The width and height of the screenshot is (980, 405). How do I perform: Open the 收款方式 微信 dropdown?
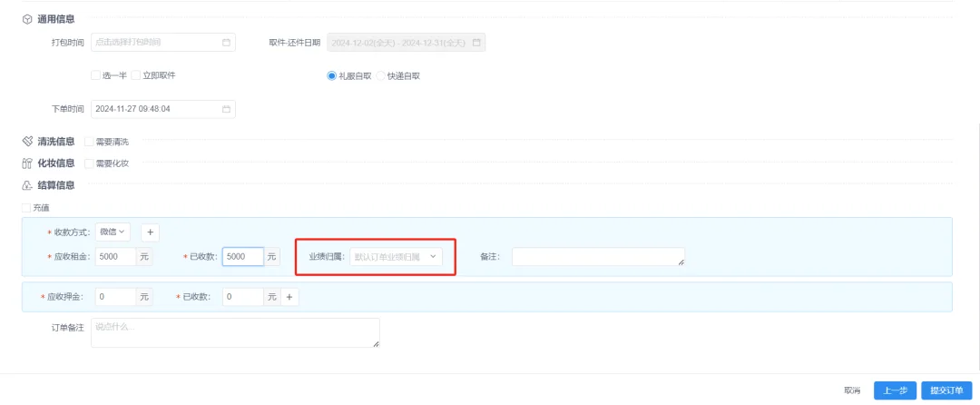tap(113, 232)
